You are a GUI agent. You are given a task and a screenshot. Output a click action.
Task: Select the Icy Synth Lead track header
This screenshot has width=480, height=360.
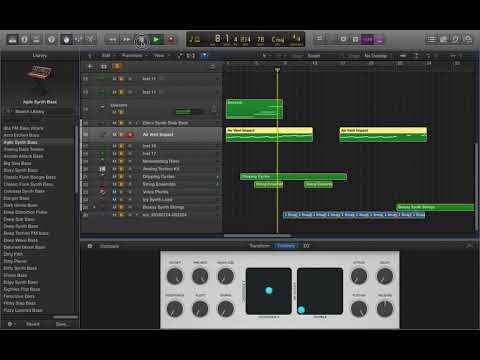pos(152,200)
